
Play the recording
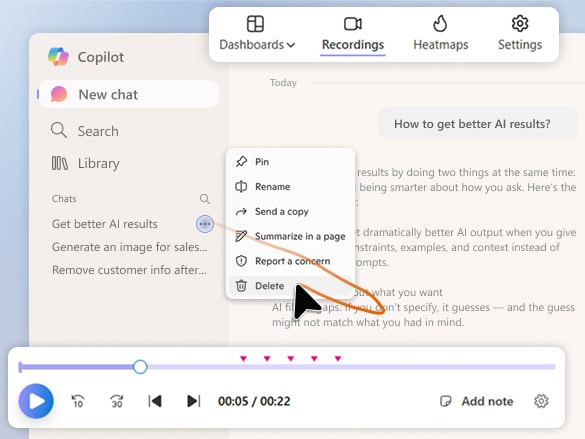click(36, 401)
